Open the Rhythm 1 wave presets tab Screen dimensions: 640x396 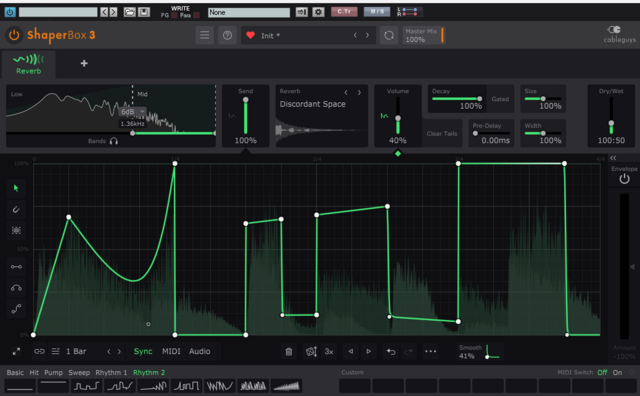[x=111, y=373]
